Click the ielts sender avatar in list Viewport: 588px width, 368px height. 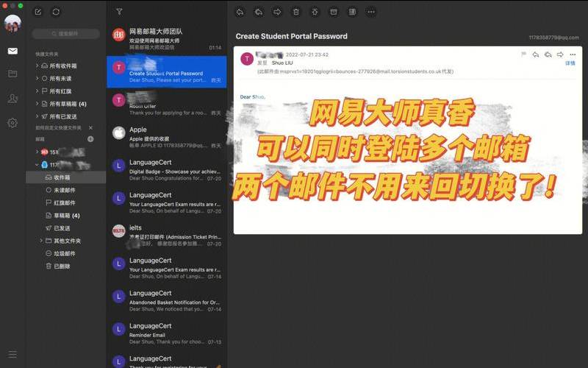119,231
